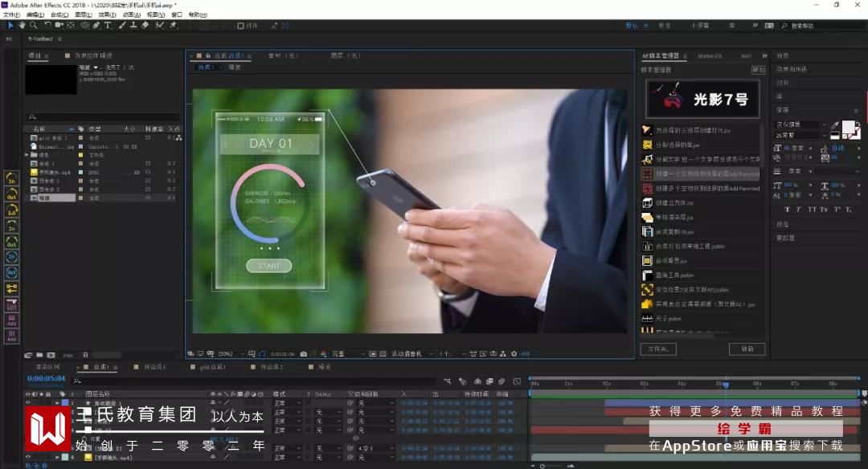
Task: Show more workspaces with double arrow
Action: point(755,26)
